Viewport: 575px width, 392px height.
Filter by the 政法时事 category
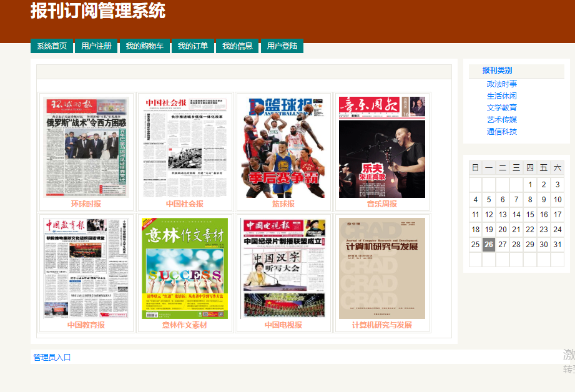502,84
